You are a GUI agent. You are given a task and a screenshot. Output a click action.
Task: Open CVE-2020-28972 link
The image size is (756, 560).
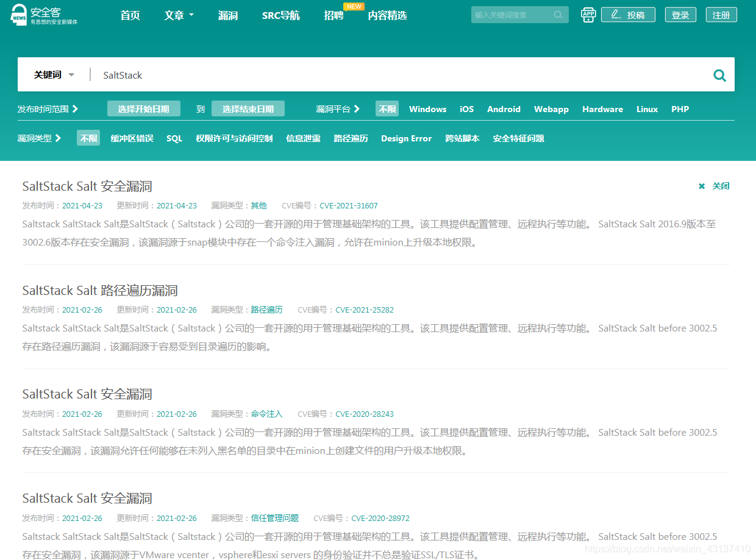pos(380,519)
